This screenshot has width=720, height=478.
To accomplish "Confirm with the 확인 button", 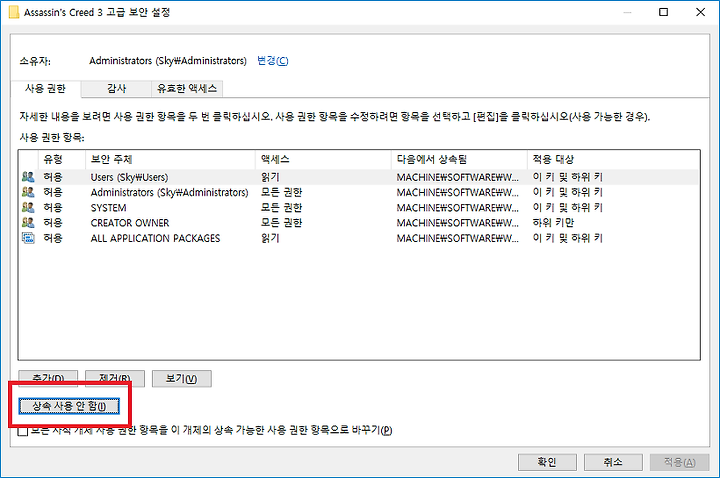I will (547, 462).
